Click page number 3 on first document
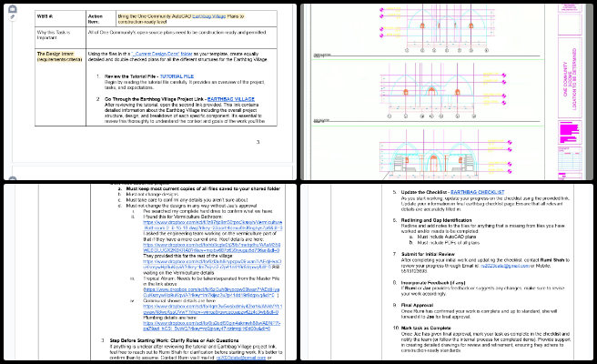 click(x=258, y=142)
